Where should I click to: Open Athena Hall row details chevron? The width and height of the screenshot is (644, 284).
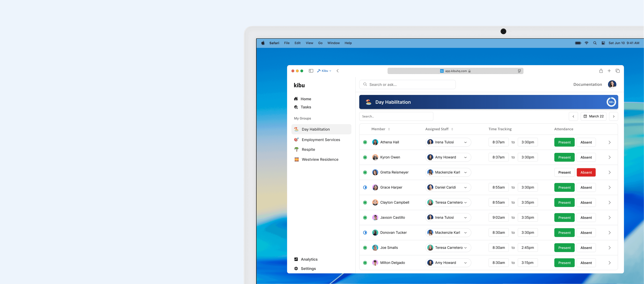coord(609,142)
